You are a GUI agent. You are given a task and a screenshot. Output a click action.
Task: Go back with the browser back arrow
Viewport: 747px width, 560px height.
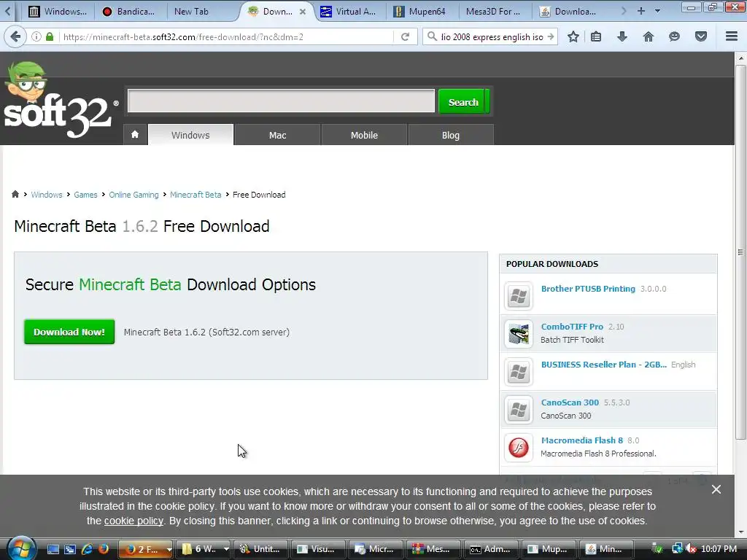coord(15,36)
